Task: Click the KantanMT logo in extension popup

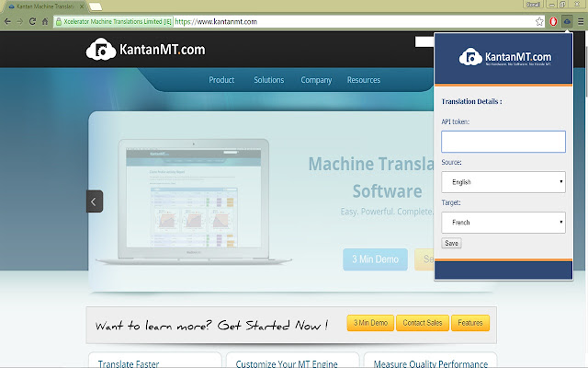Action: [504, 57]
